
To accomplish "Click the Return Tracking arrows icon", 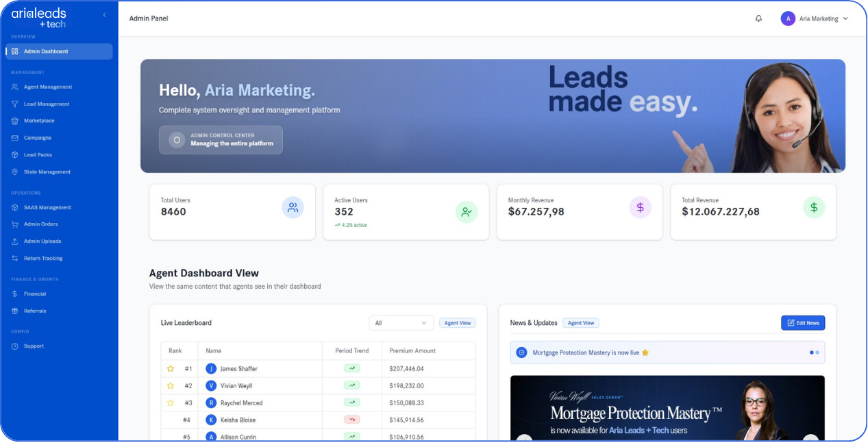I will click(15, 259).
